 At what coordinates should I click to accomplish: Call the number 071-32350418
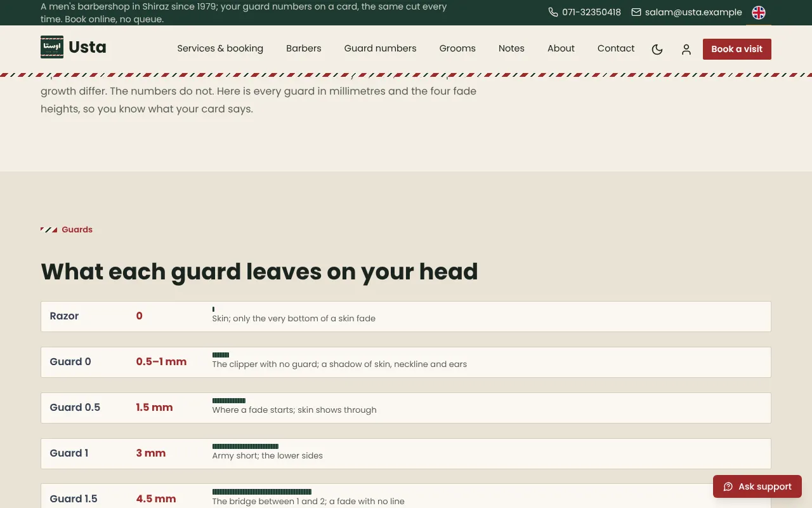point(591,12)
